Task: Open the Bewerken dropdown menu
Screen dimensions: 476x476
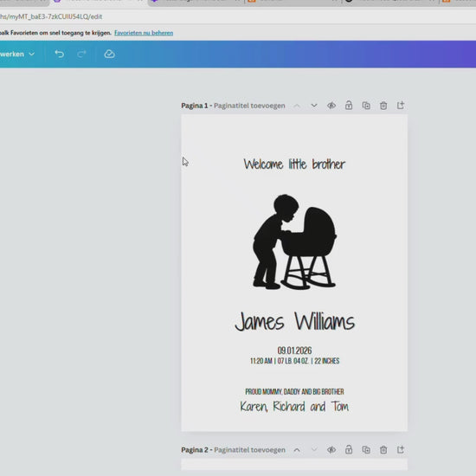Action: click(x=17, y=54)
